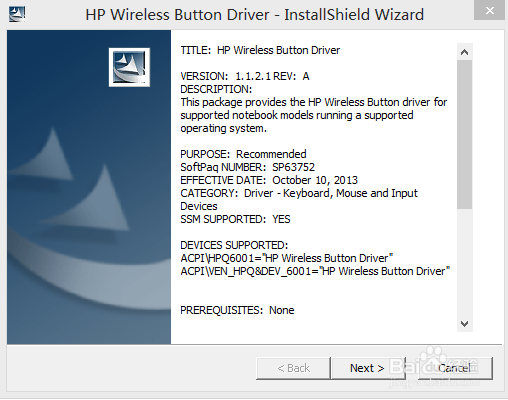The width and height of the screenshot is (508, 400).
Task: Click the 'DESCRIPTION:' label
Action: point(216,89)
